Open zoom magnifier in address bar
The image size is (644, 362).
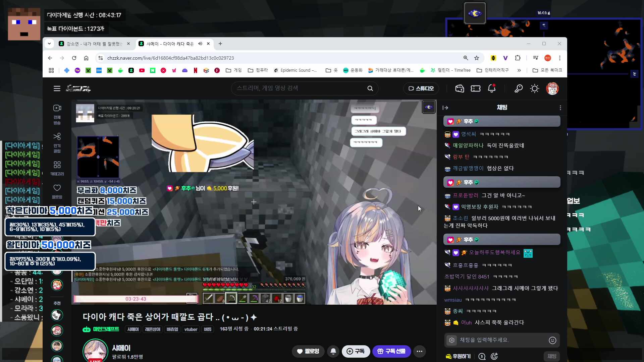[x=466, y=58]
